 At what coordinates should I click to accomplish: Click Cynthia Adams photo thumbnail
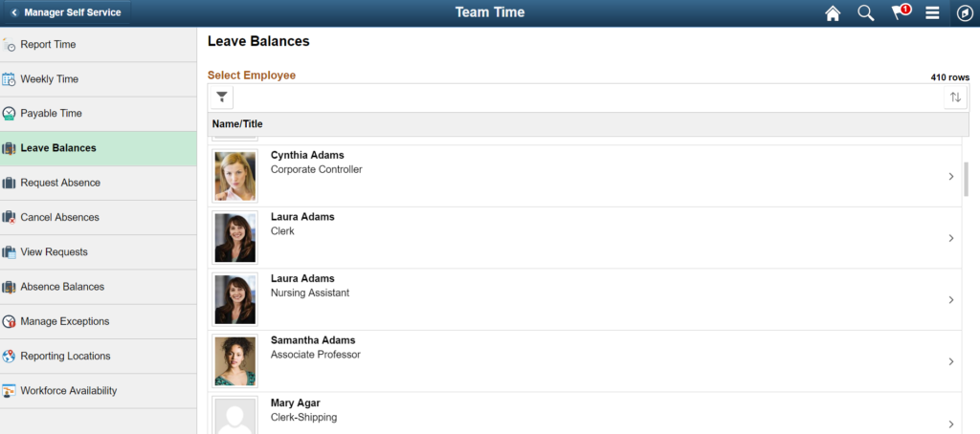tap(235, 176)
